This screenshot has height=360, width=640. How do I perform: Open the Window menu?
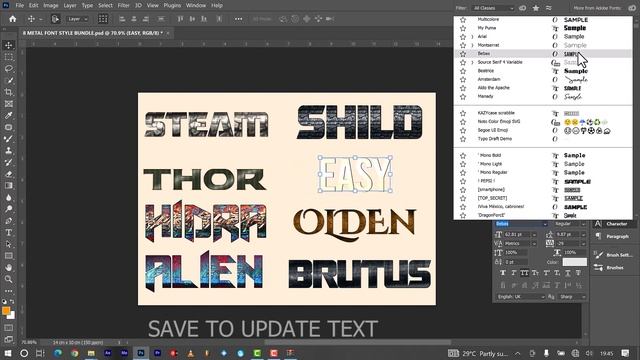point(196,6)
